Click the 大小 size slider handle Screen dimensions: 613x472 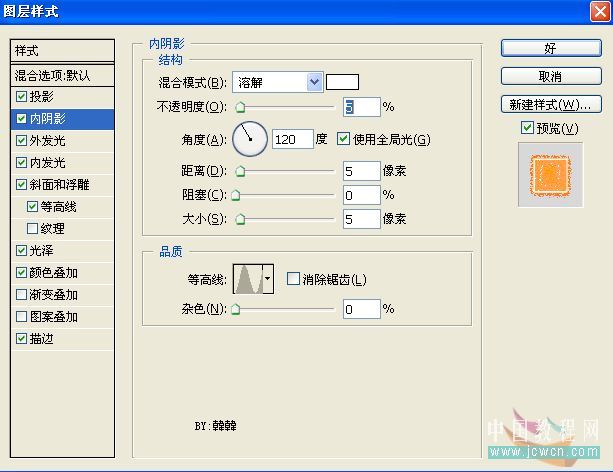pos(240,219)
